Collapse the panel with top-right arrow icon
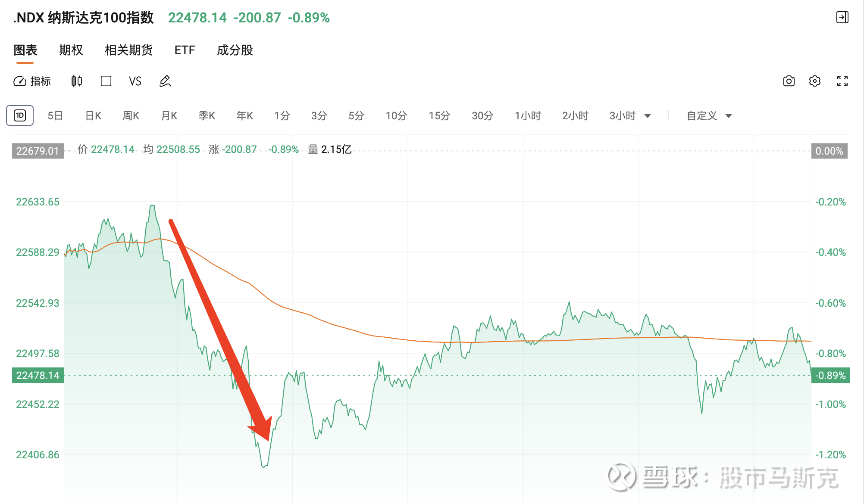This screenshot has height=504, width=864. pos(842,17)
